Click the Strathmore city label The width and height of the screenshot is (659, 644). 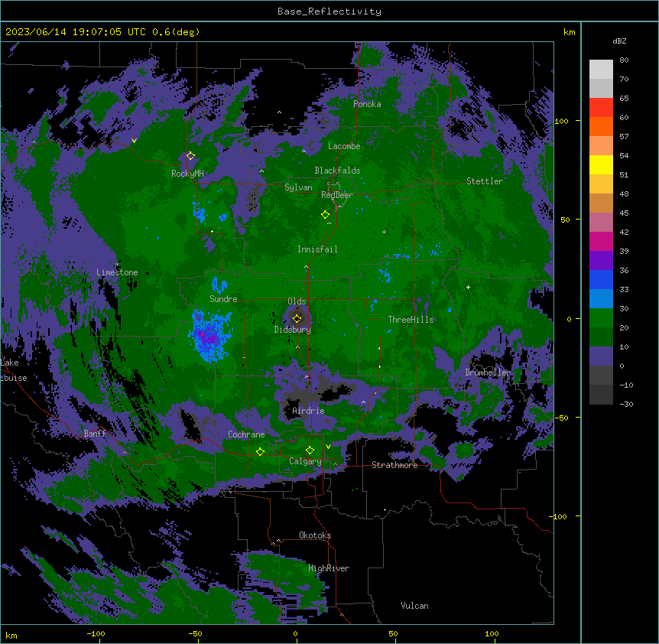pos(394,465)
